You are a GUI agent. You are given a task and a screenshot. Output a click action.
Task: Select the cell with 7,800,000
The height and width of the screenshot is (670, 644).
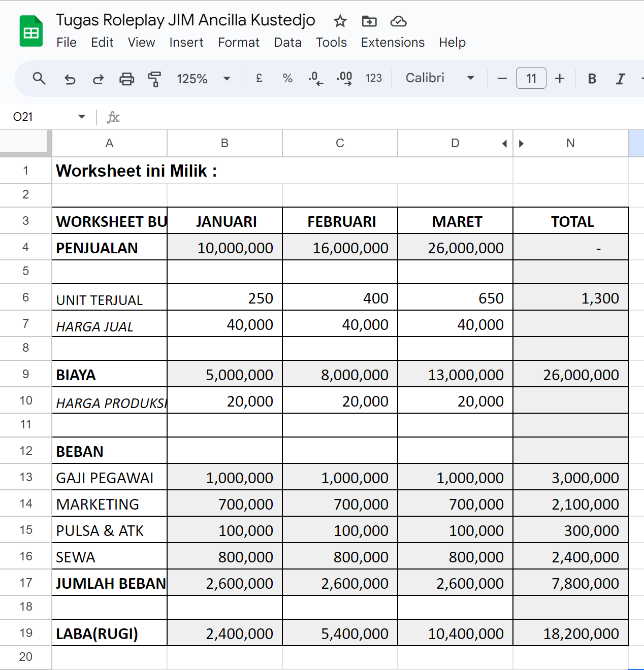pyautogui.click(x=571, y=583)
